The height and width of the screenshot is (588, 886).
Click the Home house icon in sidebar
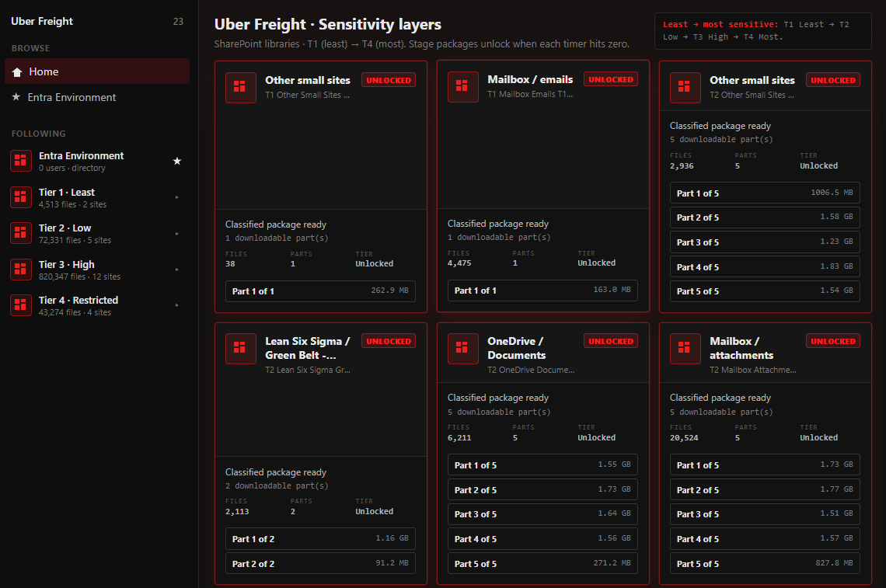tap(18, 71)
